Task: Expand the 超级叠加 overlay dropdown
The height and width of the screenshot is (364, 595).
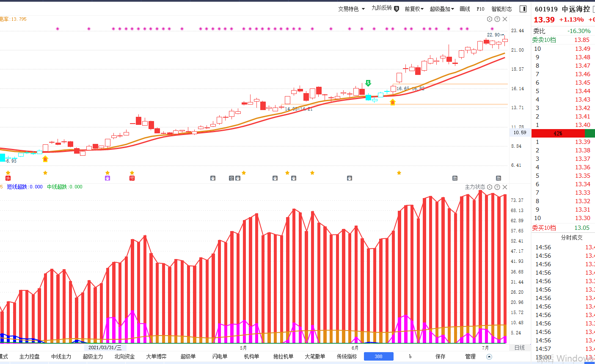Action: (442, 9)
